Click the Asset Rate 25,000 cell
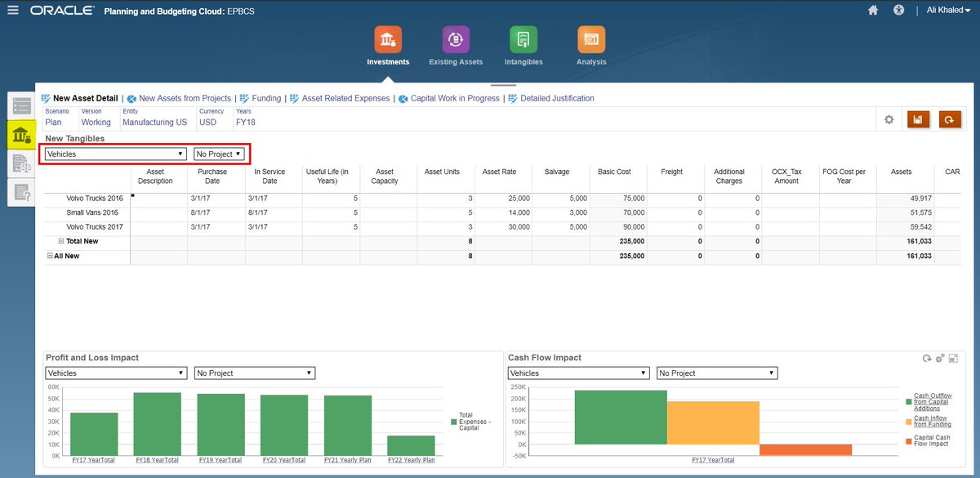Image resolution: width=980 pixels, height=478 pixels. pos(503,199)
